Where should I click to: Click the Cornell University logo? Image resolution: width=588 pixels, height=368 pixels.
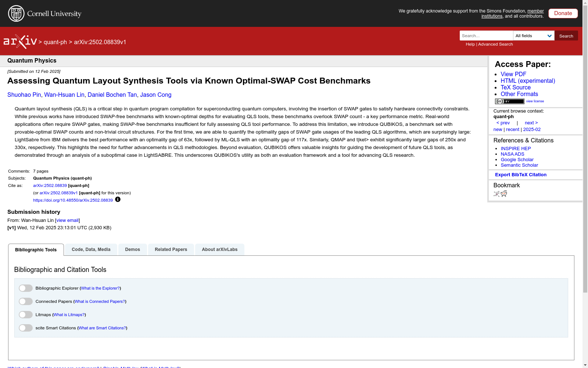(x=45, y=14)
